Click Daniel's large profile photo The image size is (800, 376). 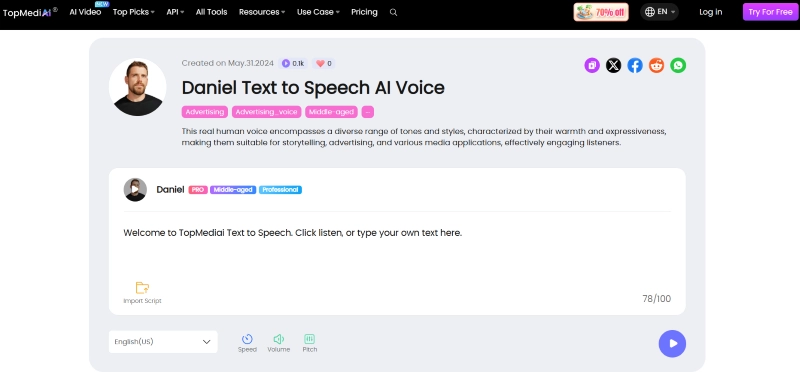point(138,87)
